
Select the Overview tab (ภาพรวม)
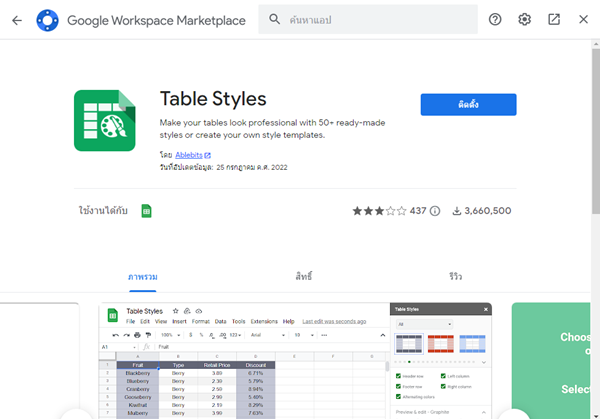click(143, 277)
